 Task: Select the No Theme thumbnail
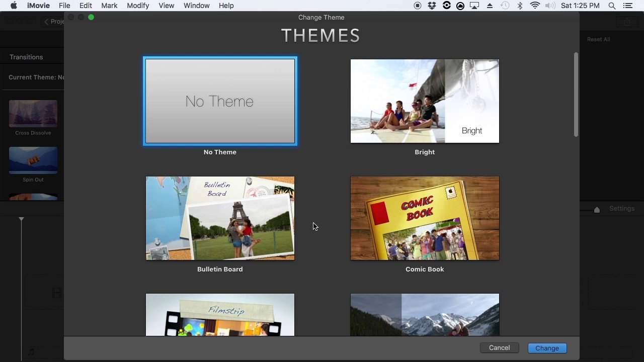tap(220, 101)
